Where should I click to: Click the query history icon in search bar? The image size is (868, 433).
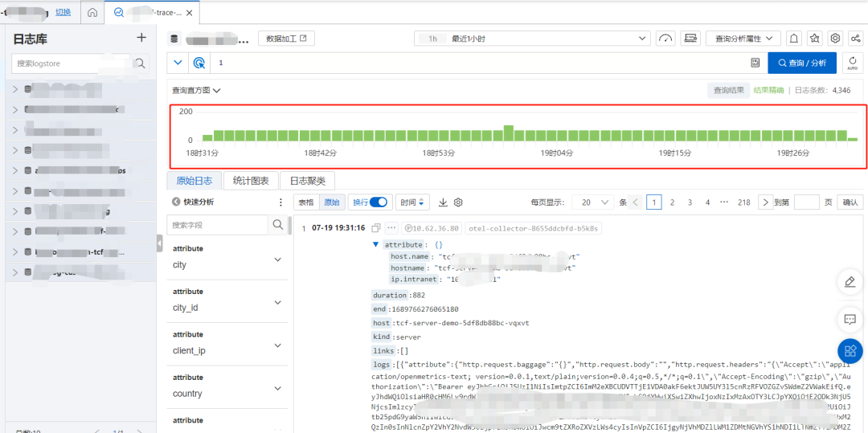click(x=755, y=63)
